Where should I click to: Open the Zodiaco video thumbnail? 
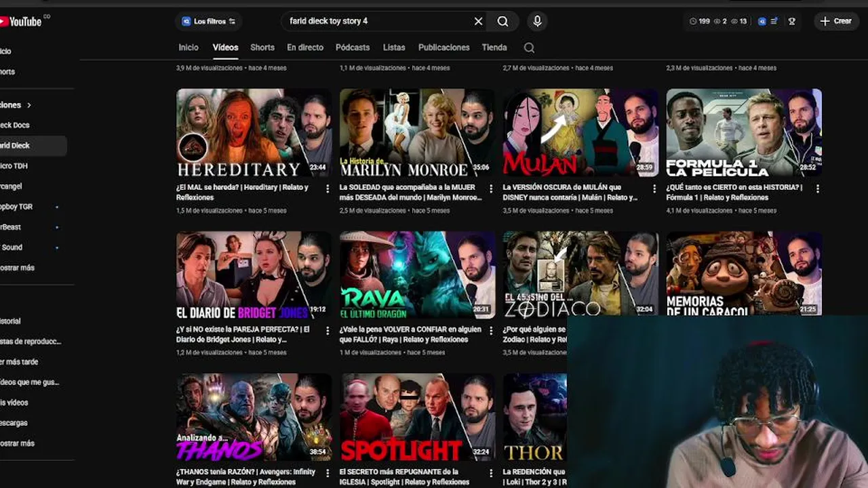pos(580,274)
